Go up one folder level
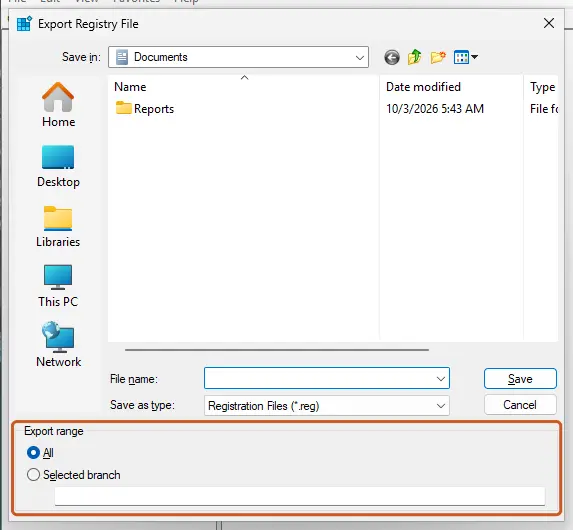The width and height of the screenshot is (573, 530). tap(414, 57)
